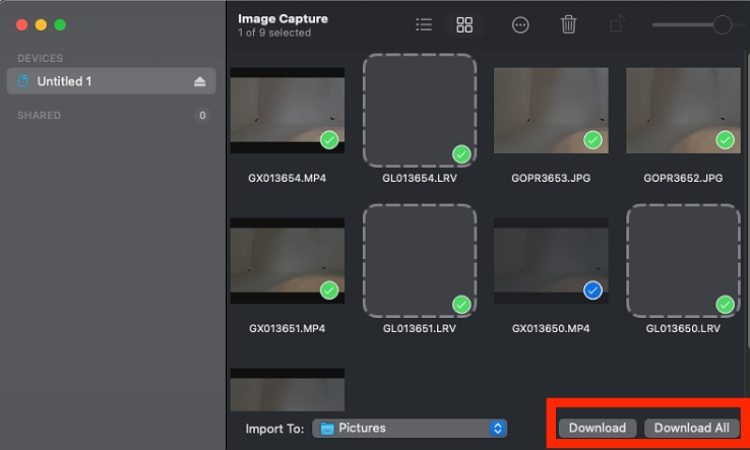Image resolution: width=750 pixels, height=450 pixels.
Task: Click the GX013650.MP4 file name
Action: (551, 329)
